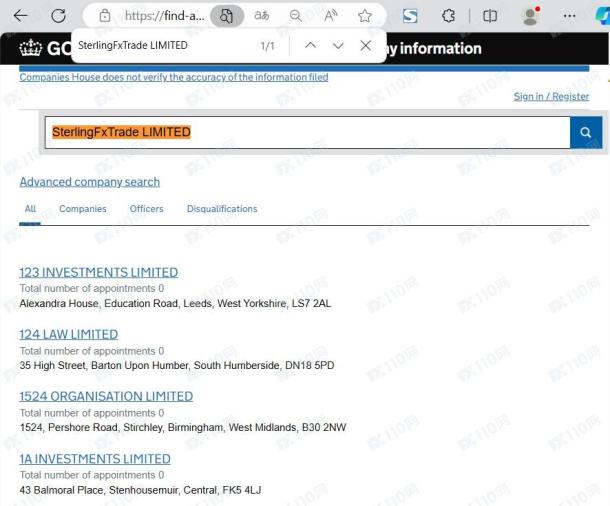Add page to favorites with star icon
This screenshot has width=610, height=506.
(x=365, y=16)
